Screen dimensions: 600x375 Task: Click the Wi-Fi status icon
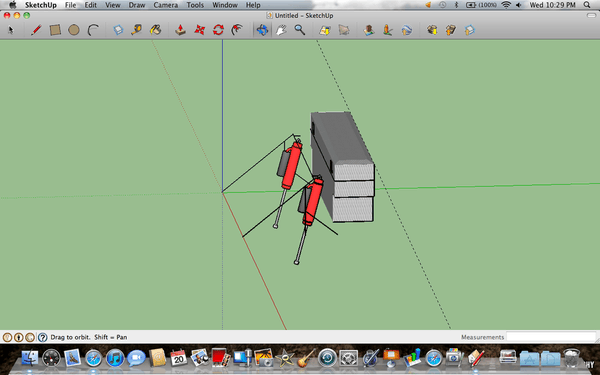tap(506, 5)
